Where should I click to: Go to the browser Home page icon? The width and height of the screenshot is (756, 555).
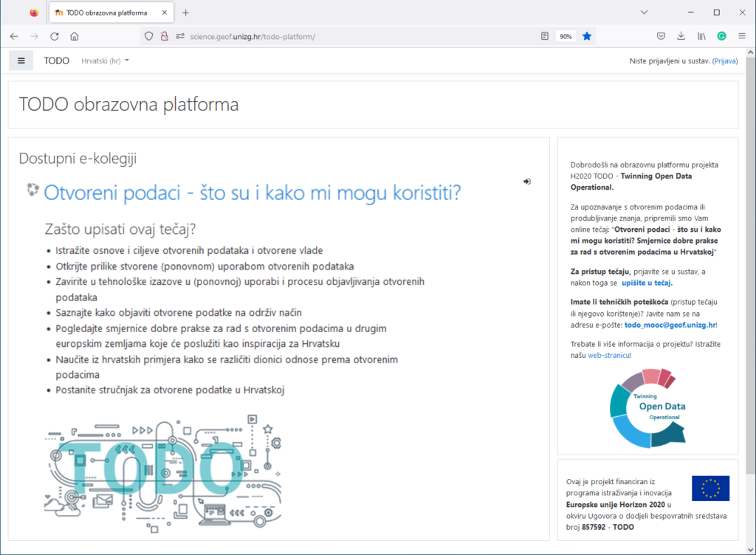(75, 36)
